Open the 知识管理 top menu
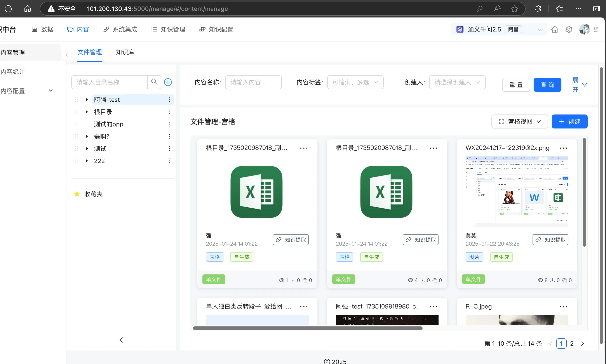The height and width of the screenshot is (364, 606). click(x=168, y=29)
